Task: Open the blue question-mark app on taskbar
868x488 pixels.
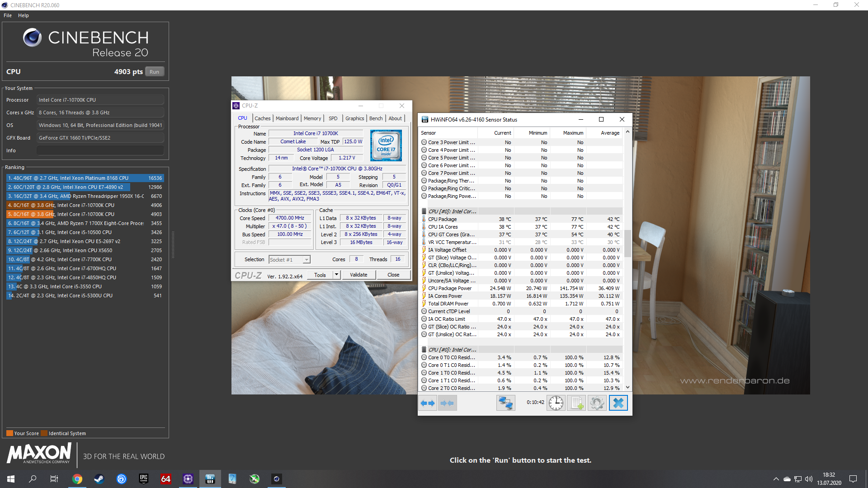Action: (232, 479)
